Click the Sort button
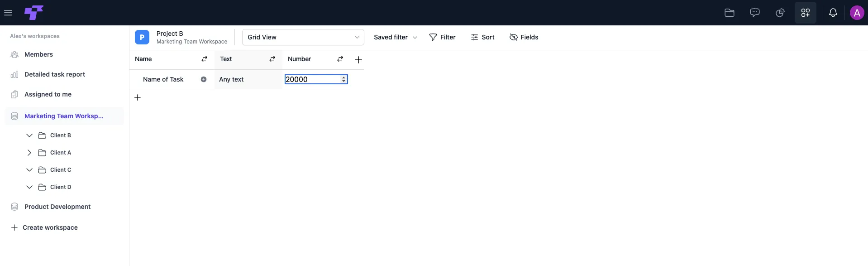 [x=482, y=37]
